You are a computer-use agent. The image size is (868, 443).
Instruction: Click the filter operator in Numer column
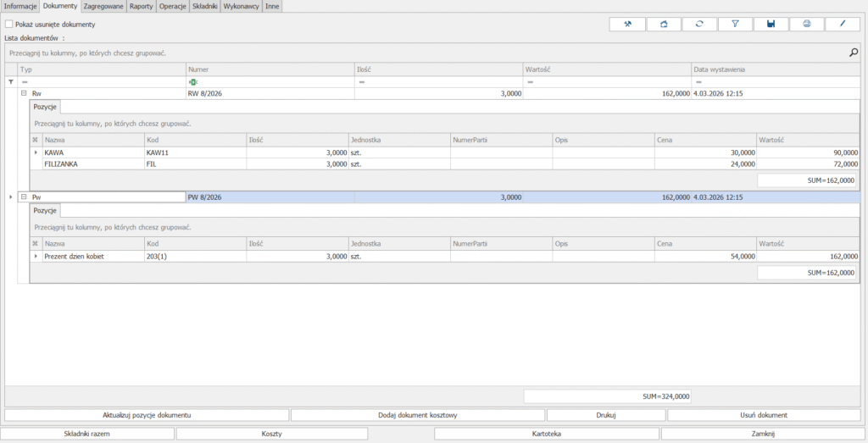pos(193,81)
